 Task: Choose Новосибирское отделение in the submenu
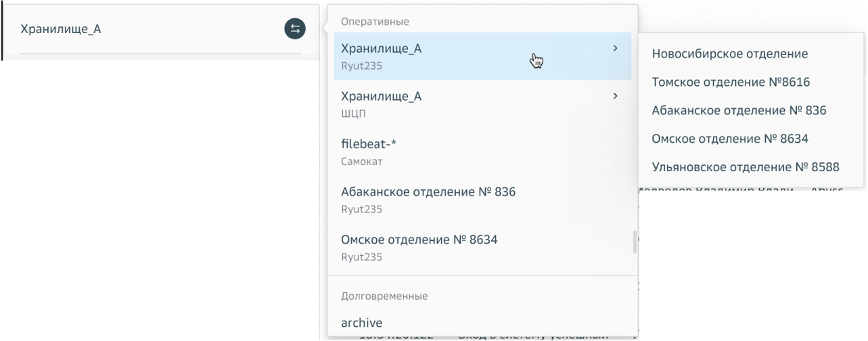[x=730, y=53]
